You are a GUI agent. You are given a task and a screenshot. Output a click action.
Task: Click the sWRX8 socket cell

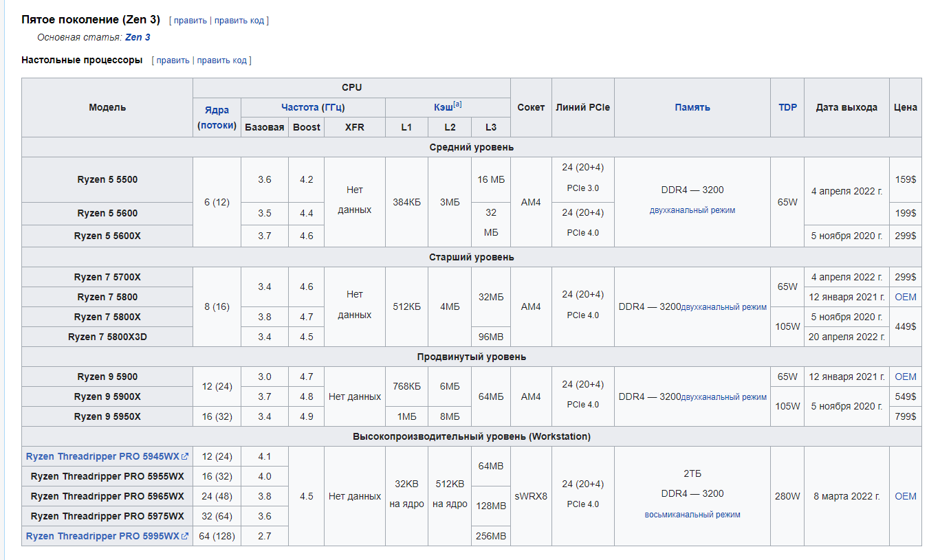click(531, 496)
